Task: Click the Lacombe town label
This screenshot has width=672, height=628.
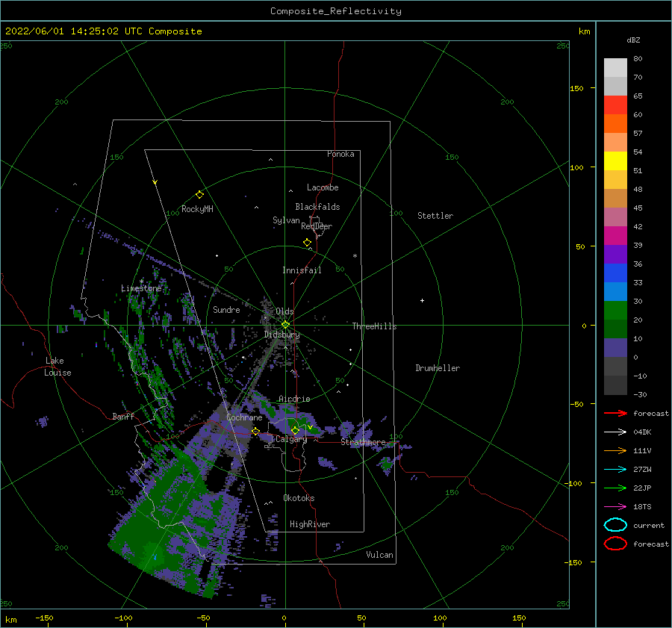Action: tap(323, 187)
